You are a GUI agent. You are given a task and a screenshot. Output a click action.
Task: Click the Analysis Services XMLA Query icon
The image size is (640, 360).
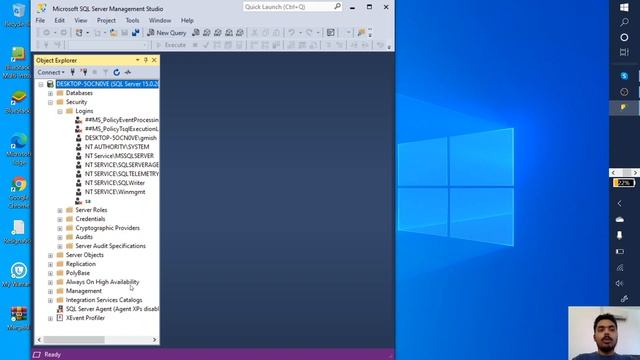pos(229,33)
